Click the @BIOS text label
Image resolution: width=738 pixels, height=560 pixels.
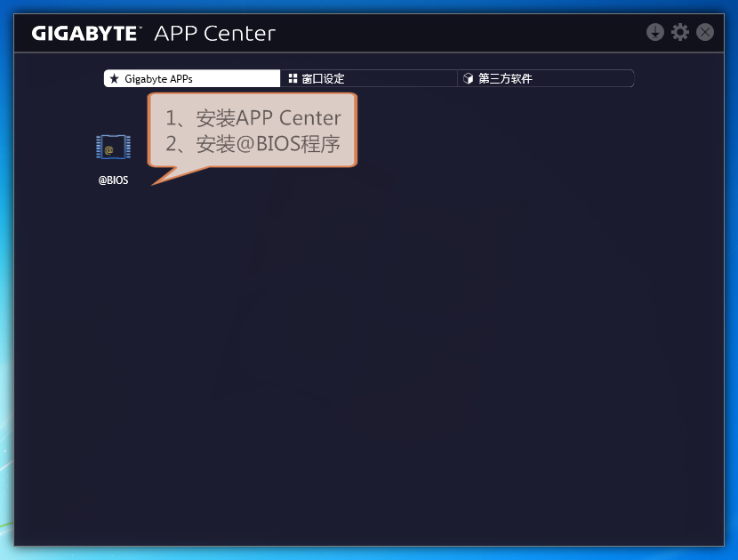113,180
